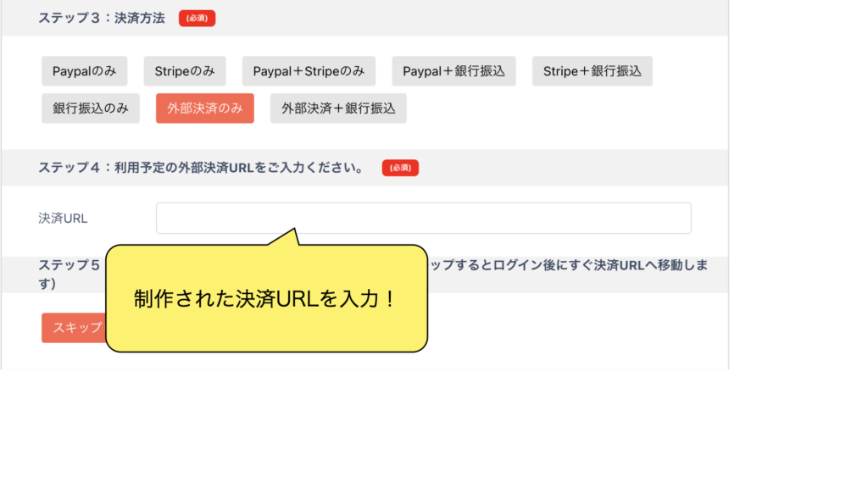Click the 制作された決済URLを入力 callout text
868x488 pixels.
[265, 299]
